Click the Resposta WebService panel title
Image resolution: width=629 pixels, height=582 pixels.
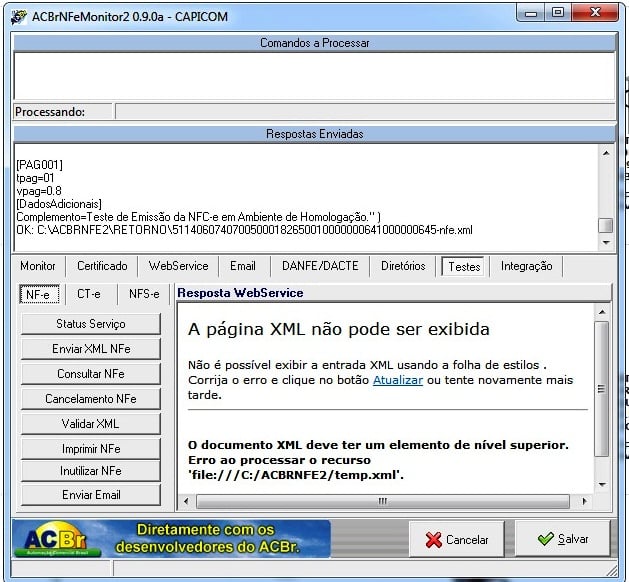point(240,293)
